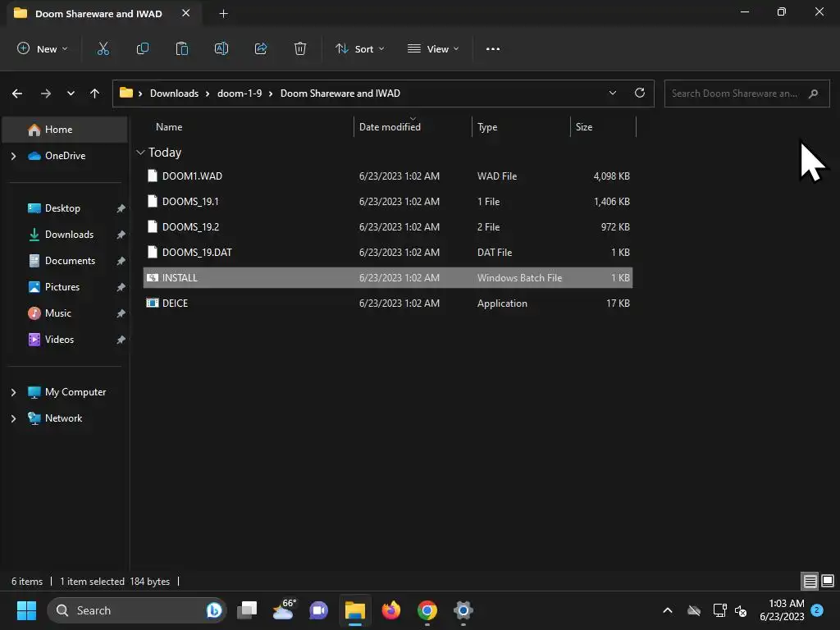Go up one folder level arrow
The height and width of the screenshot is (630, 840).
click(x=95, y=94)
